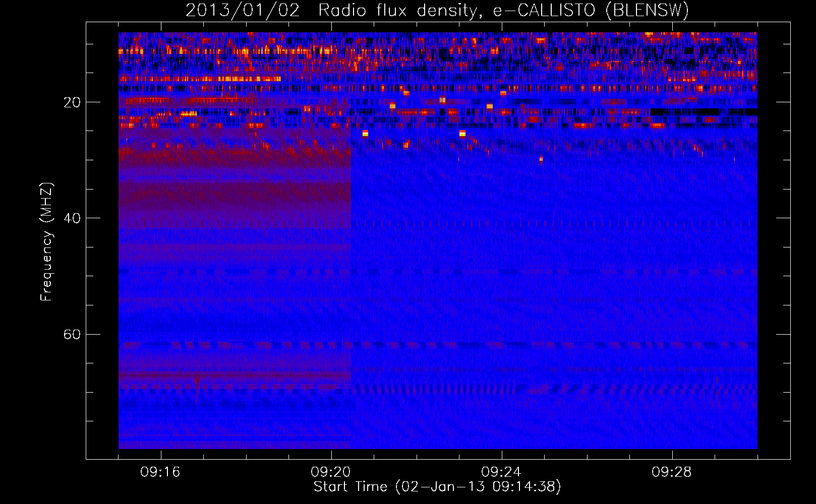Click the 40 frequency tick label
Screen dimensions: 816x504
72,218
